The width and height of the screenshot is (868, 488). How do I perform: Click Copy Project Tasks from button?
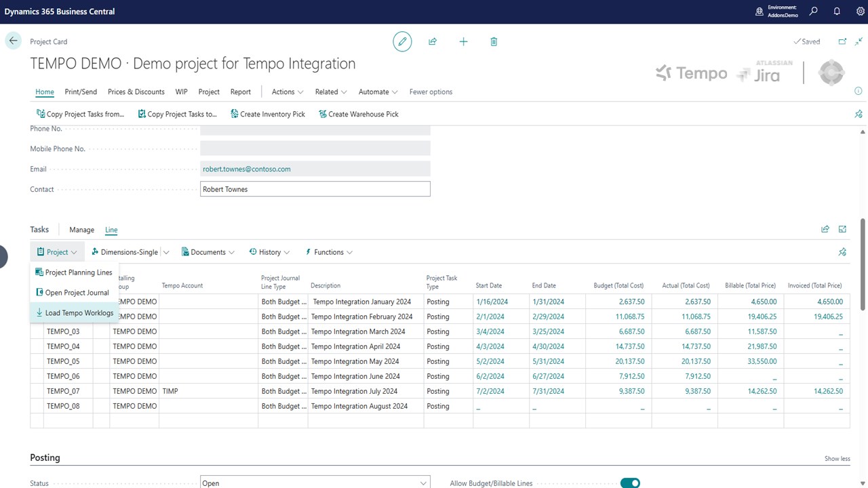click(80, 115)
